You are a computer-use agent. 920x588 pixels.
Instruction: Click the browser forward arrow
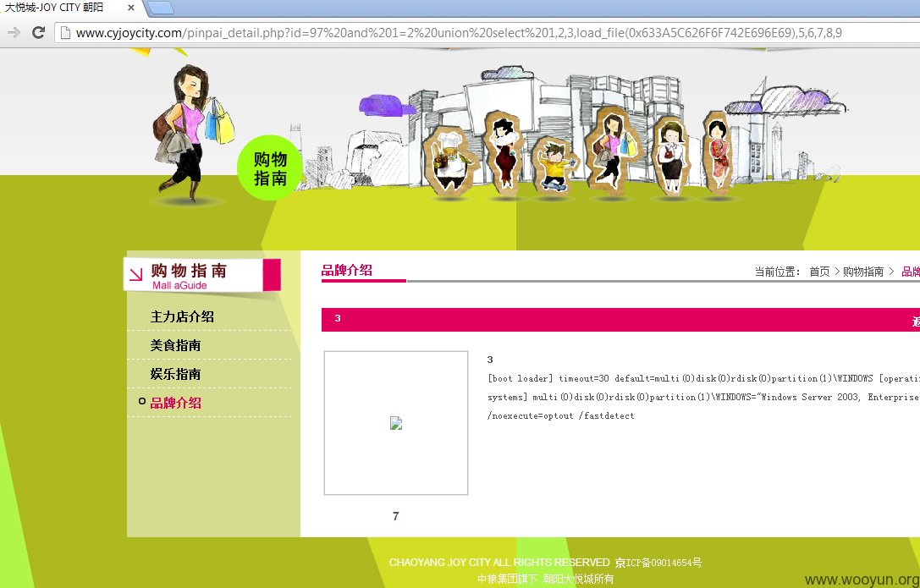click(14, 32)
